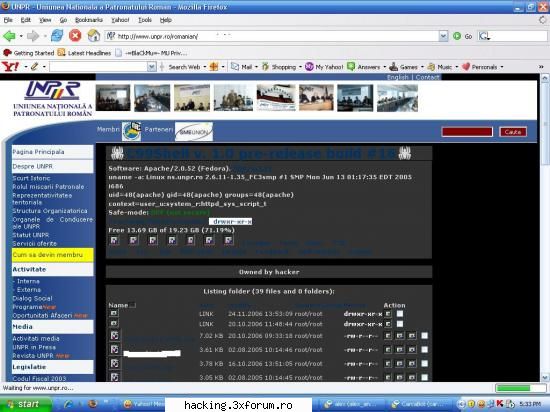Viewport: 550px width, 412px height.
Task: Click the small box next to Name header
Action: (x=132, y=305)
